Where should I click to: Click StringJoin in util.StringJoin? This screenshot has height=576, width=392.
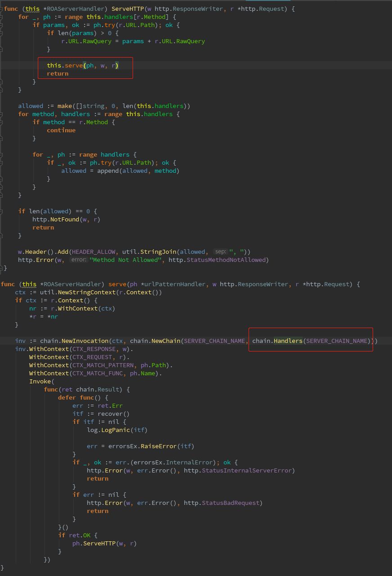(159, 252)
